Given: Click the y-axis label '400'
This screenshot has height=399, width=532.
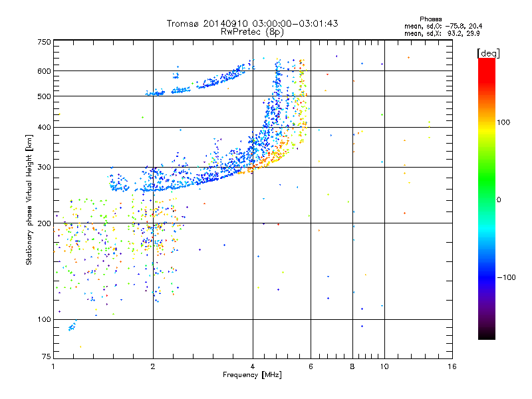Looking at the screenshot, I should tap(44, 128).
